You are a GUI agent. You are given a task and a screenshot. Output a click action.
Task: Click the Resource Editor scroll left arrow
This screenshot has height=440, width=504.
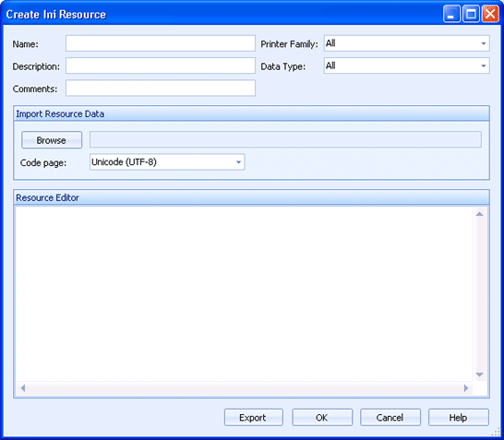pyautogui.click(x=23, y=388)
